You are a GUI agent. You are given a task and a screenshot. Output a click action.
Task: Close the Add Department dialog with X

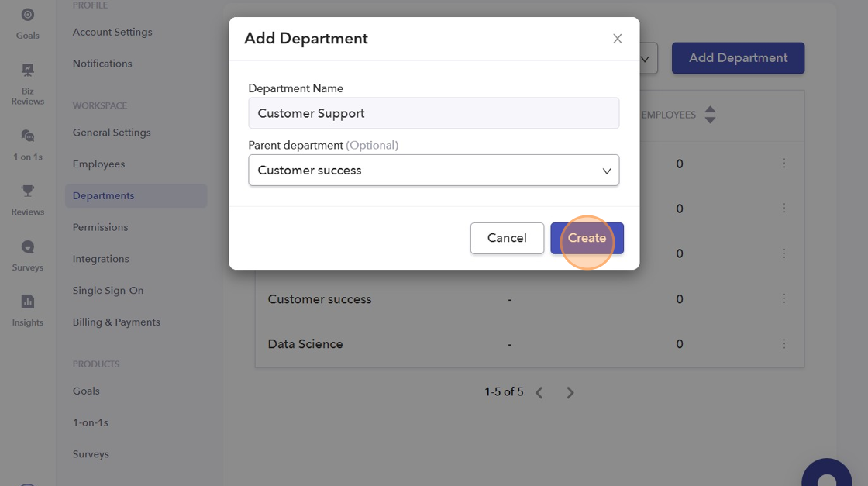point(618,39)
